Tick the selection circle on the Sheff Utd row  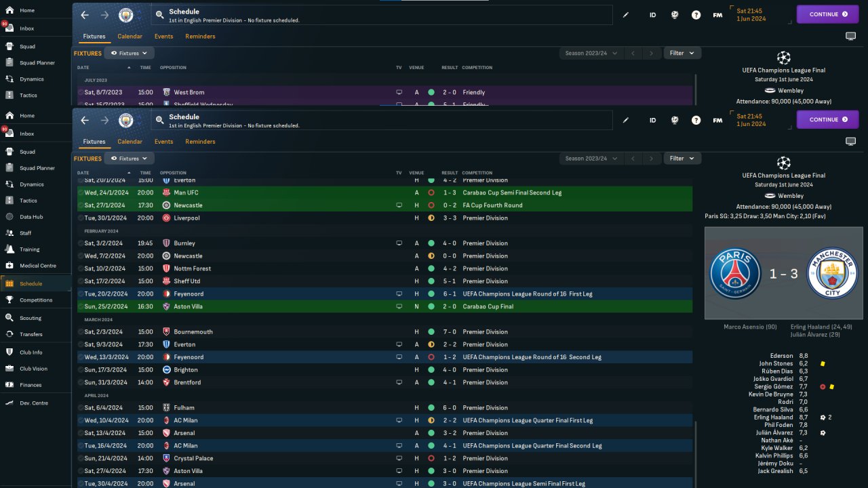tap(81, 281)
